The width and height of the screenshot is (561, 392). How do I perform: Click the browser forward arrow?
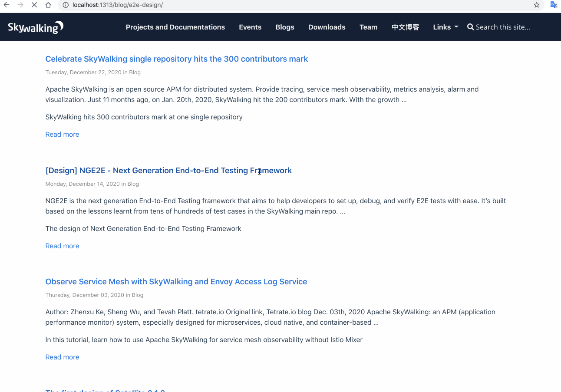[20, 5]
